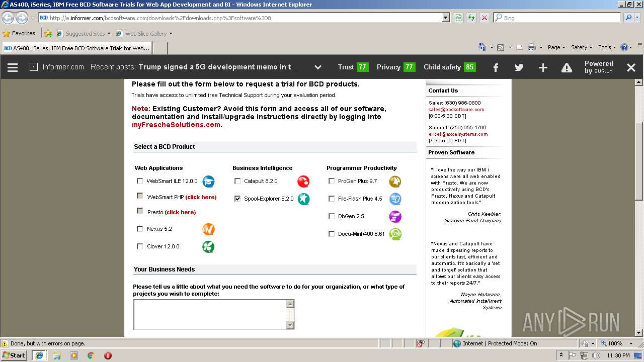The height and width of the screenshot is (362, 644).
Task: Check the DbGen 2.5 checkbox
Action: coord(332,216)
